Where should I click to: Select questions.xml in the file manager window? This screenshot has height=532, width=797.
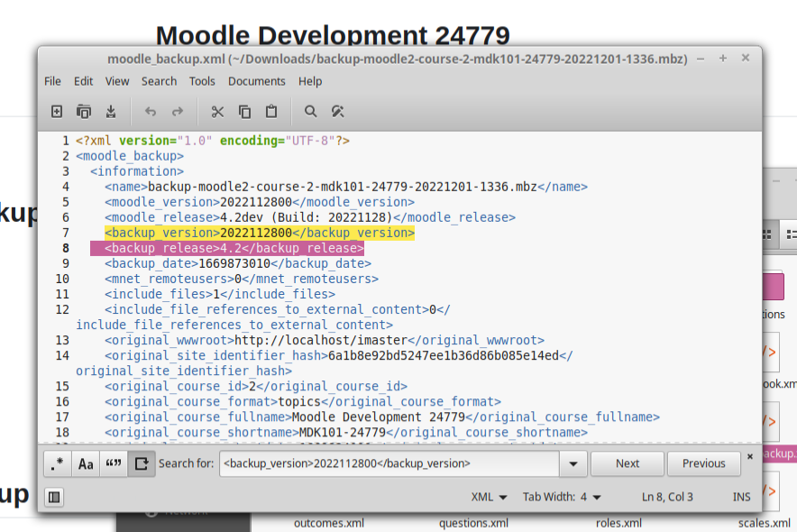click(x=473, y=523)
